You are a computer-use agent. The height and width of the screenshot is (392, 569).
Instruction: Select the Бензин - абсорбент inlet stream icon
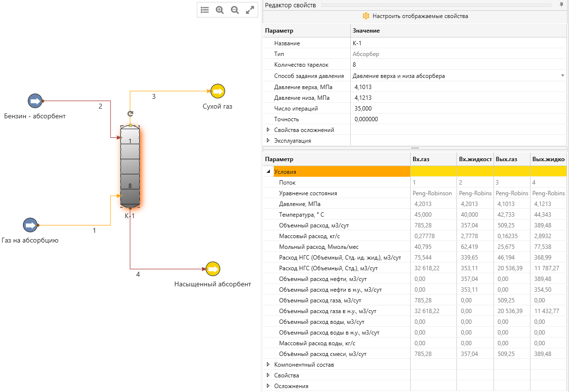pyautogui.click(x=35, y=101)
